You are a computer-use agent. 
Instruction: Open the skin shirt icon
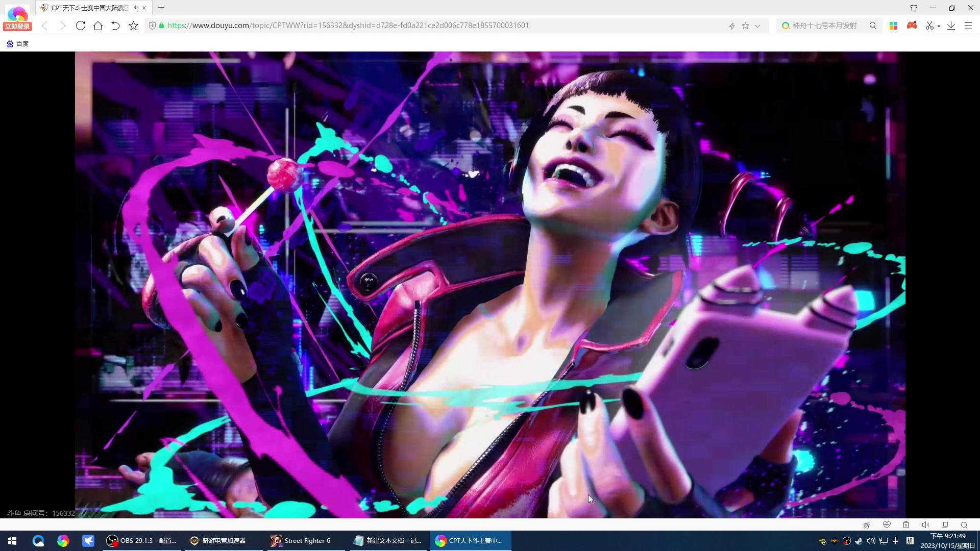tap(914, 8)
